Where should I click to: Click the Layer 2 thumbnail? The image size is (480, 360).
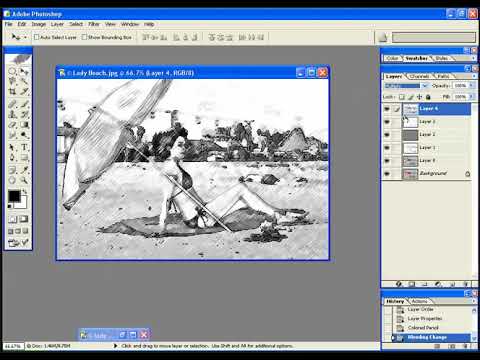tap(410, 135)
